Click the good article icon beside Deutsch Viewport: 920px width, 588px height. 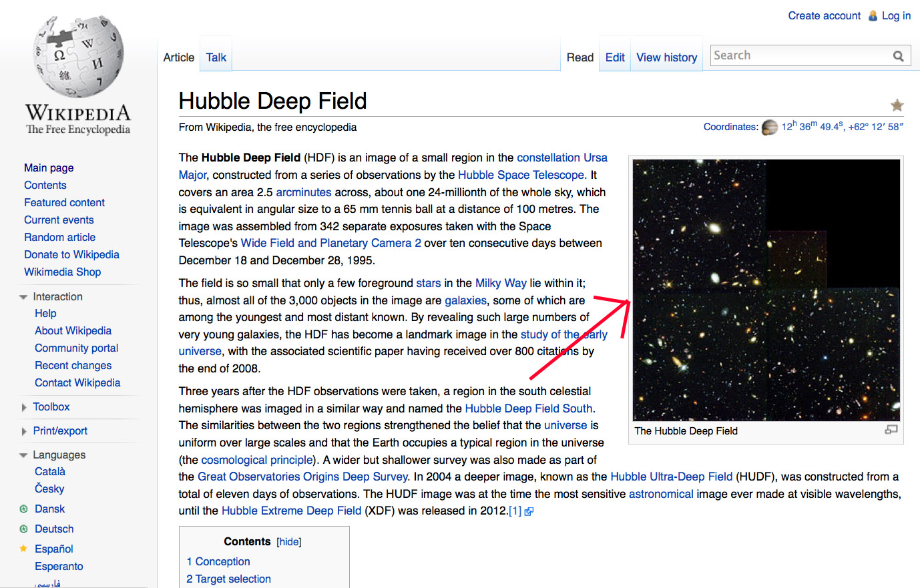[x=24, y=529]
